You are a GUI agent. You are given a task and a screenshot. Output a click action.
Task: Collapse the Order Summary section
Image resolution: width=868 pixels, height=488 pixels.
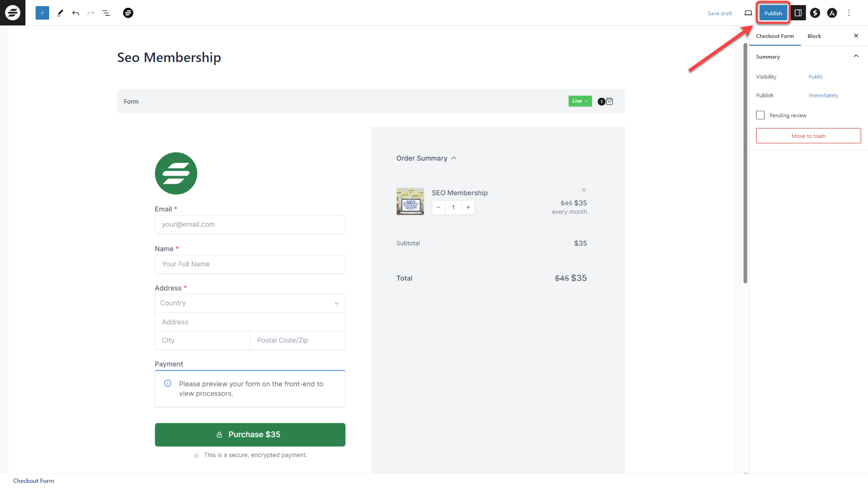pos(453,158)
